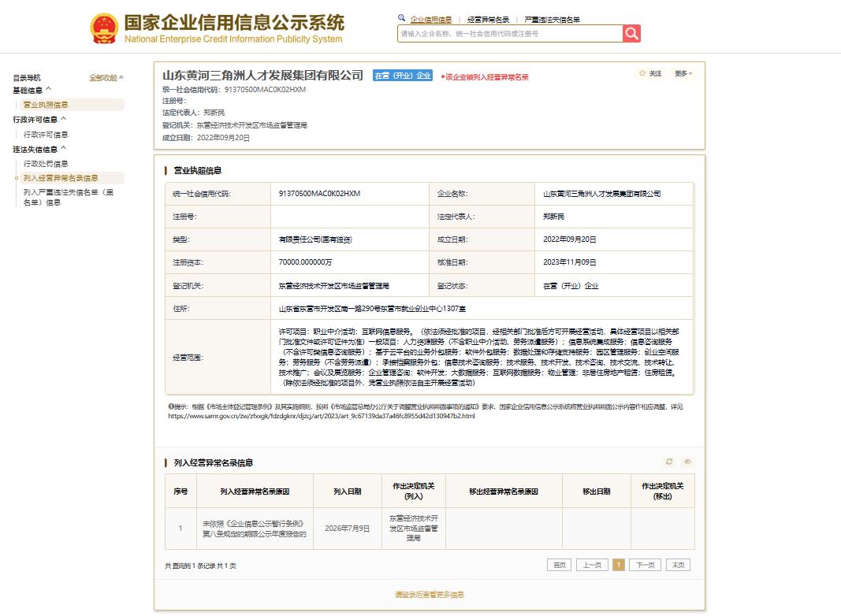Click the refresh icon in 列入经营异常名录信息 header
This screenshot has width=841, height=616.
669,462
